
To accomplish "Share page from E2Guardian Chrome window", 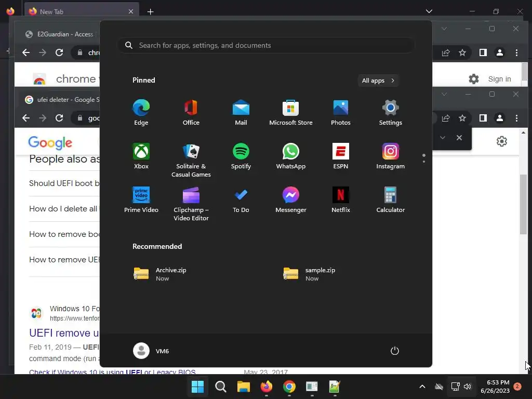I will point(445,52).
